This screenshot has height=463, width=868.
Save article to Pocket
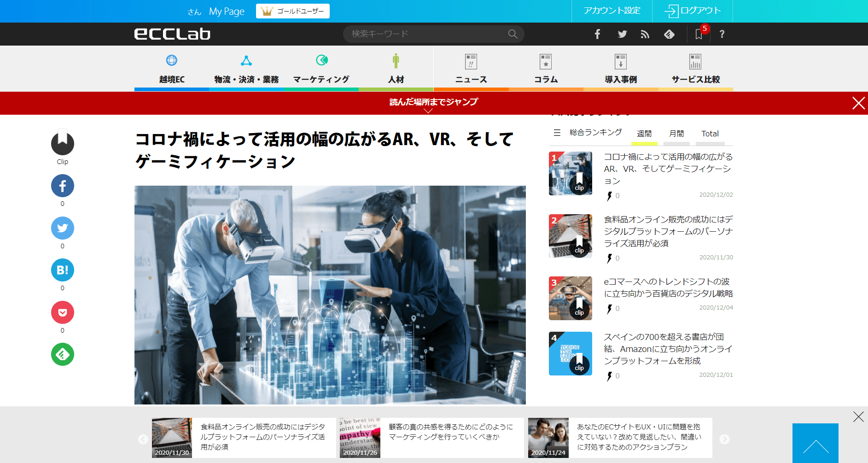[x=63, y=312]
